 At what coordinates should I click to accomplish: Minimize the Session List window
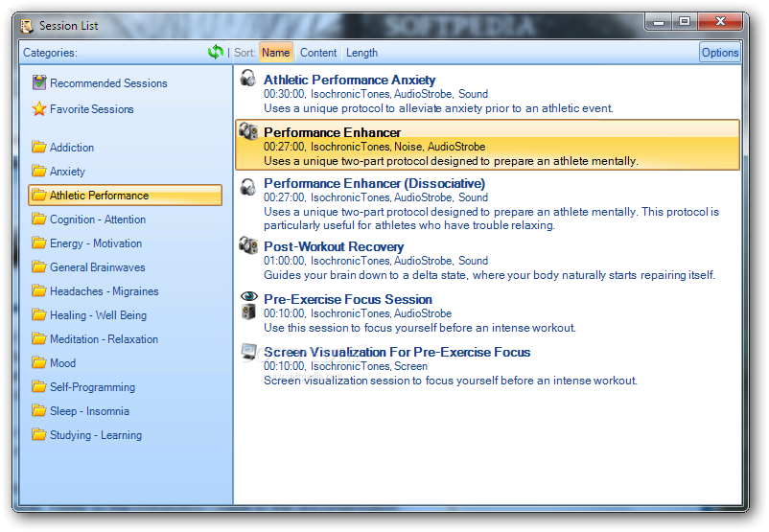point(658,22)
